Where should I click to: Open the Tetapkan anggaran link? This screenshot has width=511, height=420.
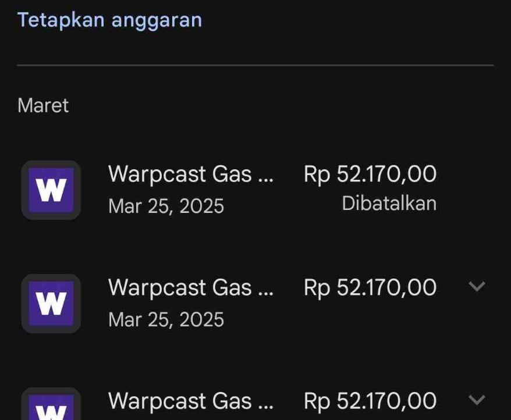(109, 20)
